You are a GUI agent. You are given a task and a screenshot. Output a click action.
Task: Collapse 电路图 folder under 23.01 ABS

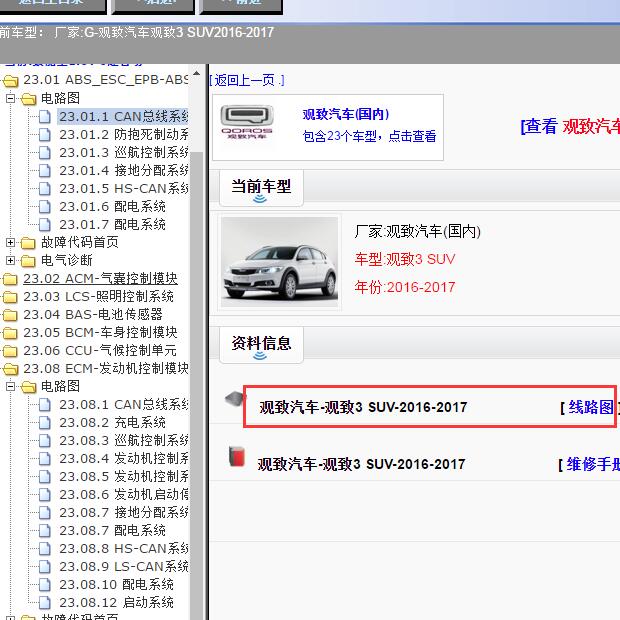click(11, 98)
